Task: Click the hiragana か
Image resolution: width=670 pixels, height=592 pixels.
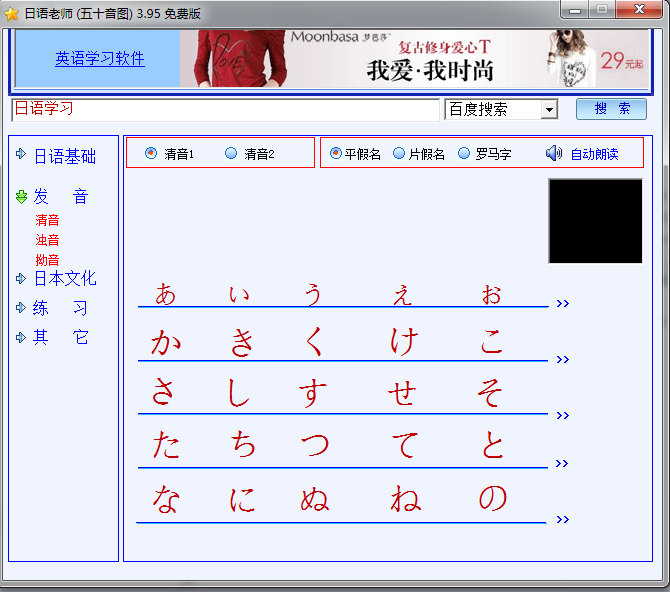Action: [x=166, y=342]
